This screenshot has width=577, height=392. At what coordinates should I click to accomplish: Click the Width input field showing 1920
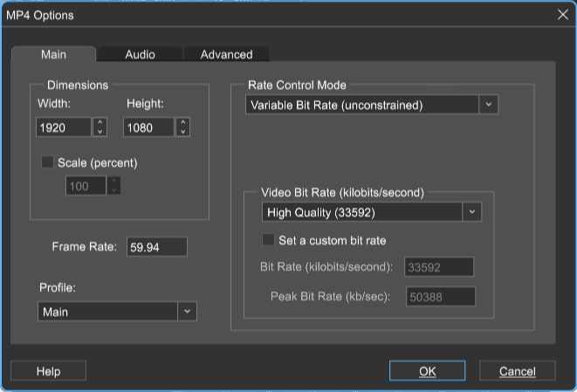tap(64, 127)
